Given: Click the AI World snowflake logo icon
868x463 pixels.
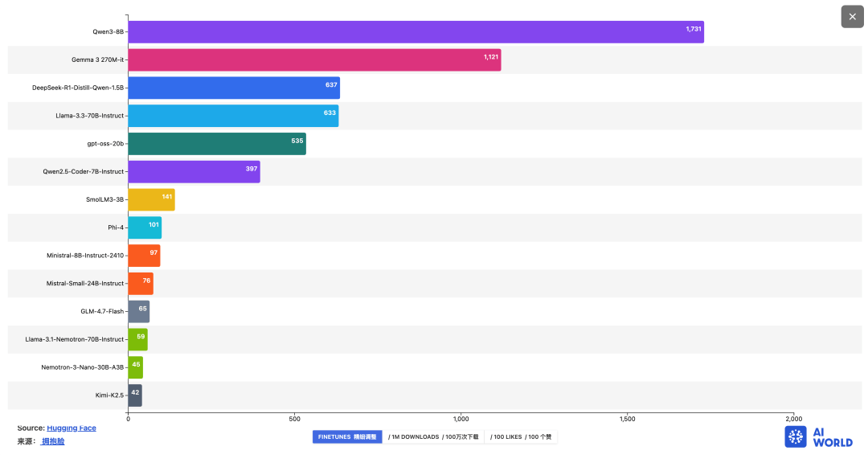Looking at the screenshot, I should 796,437.
